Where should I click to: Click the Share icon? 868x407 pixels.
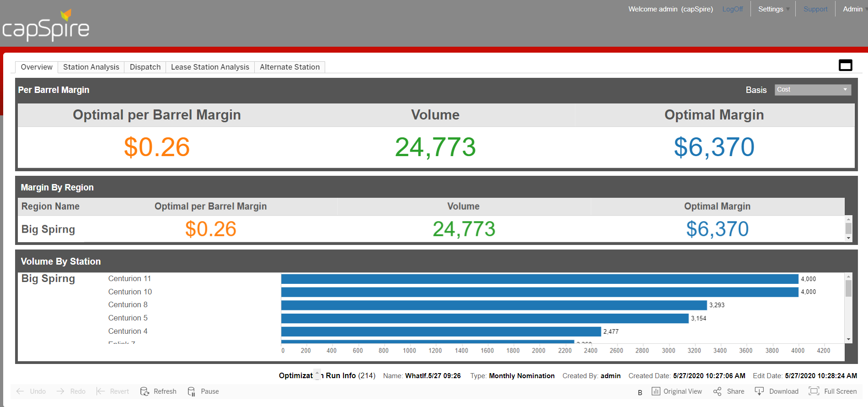click(718, 391)
